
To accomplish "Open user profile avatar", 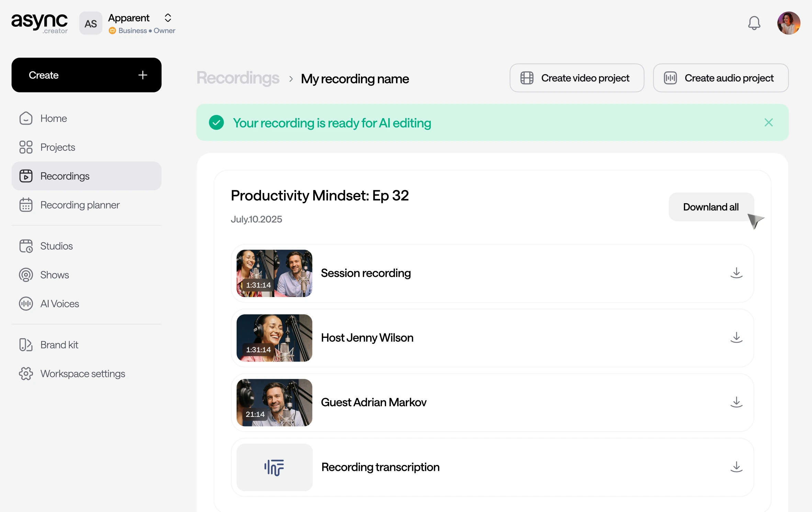I will coord(789,23).
